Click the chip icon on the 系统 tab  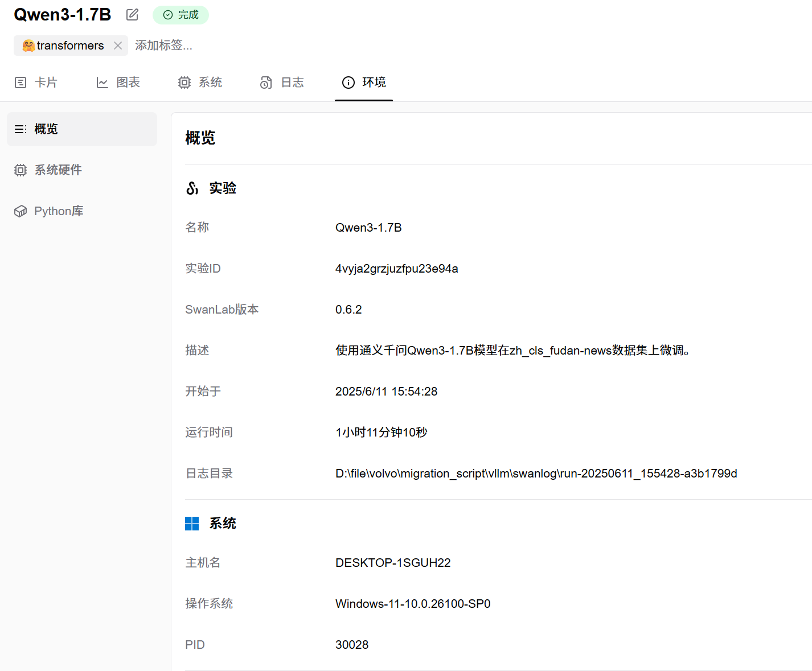pyautogui.click(x=184, y=83)
